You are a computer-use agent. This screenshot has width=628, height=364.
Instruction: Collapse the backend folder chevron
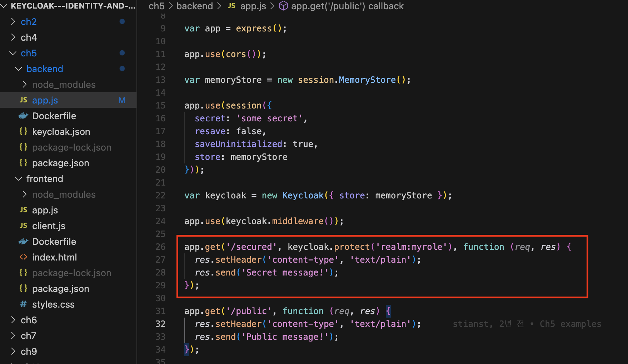(19, 69)
